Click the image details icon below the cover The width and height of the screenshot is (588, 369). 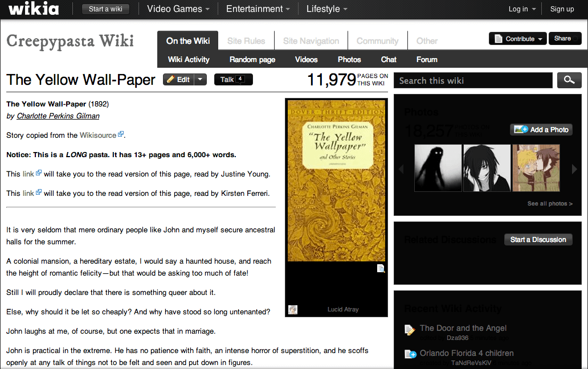381,268
